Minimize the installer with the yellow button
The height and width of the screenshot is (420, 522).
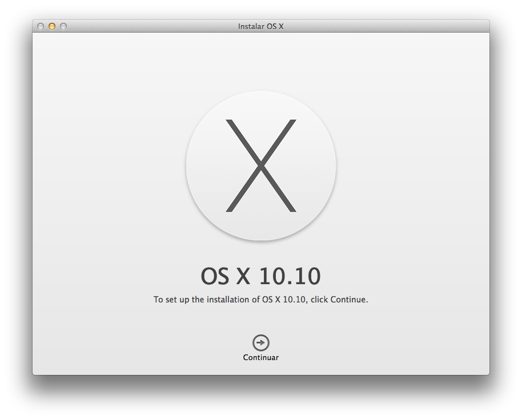click(x=52, y=26)
